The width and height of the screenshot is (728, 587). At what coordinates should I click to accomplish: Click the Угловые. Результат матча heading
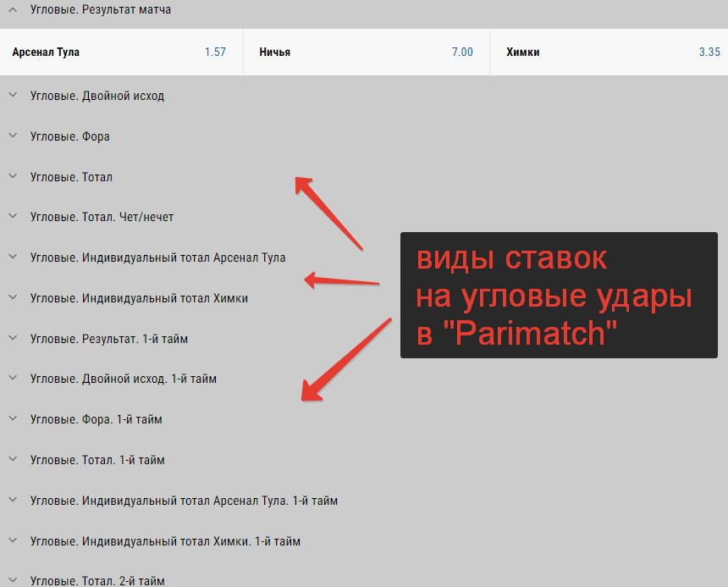[x=100, y=10]
